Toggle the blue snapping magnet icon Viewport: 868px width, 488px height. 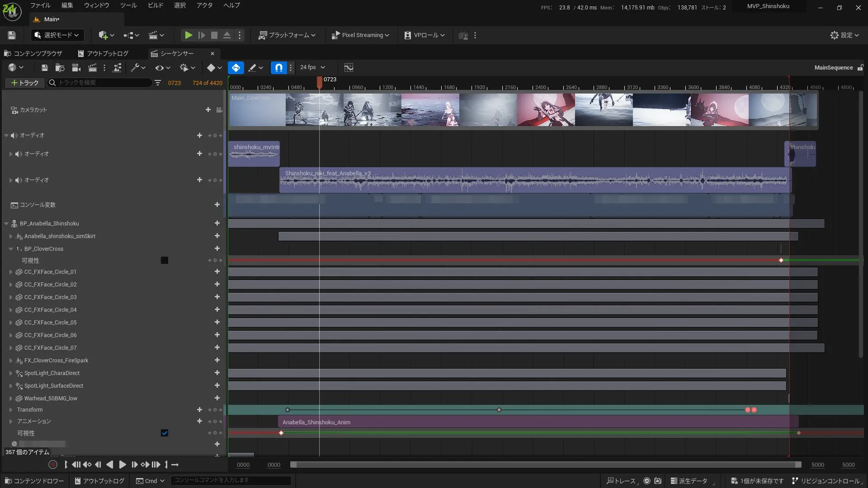(278, 68)
